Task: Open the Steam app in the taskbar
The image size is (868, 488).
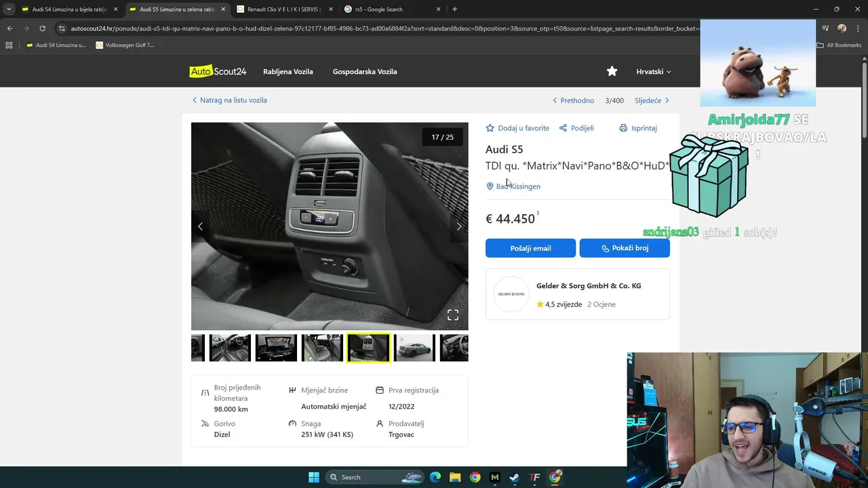Action: point(515,477)
